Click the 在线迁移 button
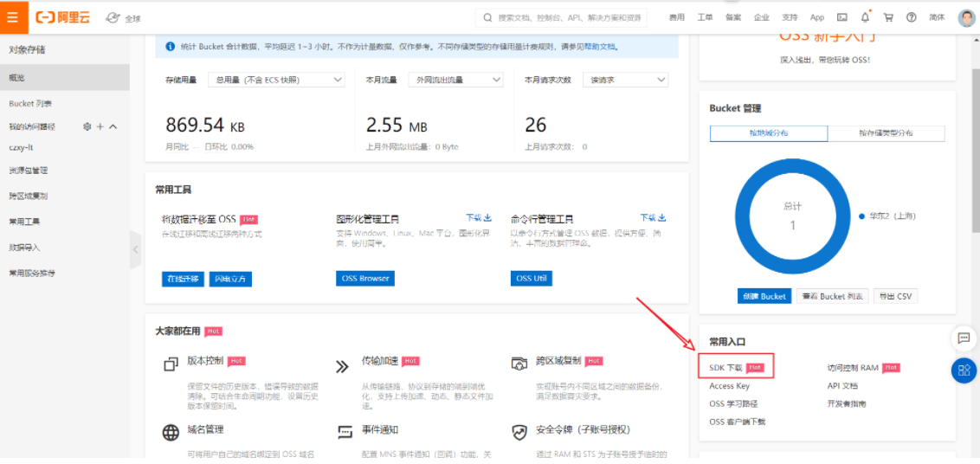Screen dimensions: 980x464 click(184, 279)
